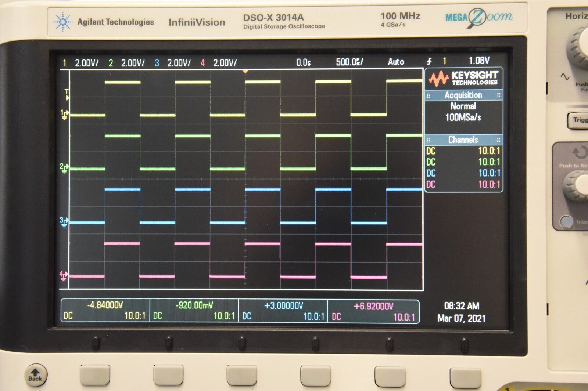This screenshot has height=391, width=588.
Task: Select the 08:32 AM clock readout
Action: click(x=462, y=306)
